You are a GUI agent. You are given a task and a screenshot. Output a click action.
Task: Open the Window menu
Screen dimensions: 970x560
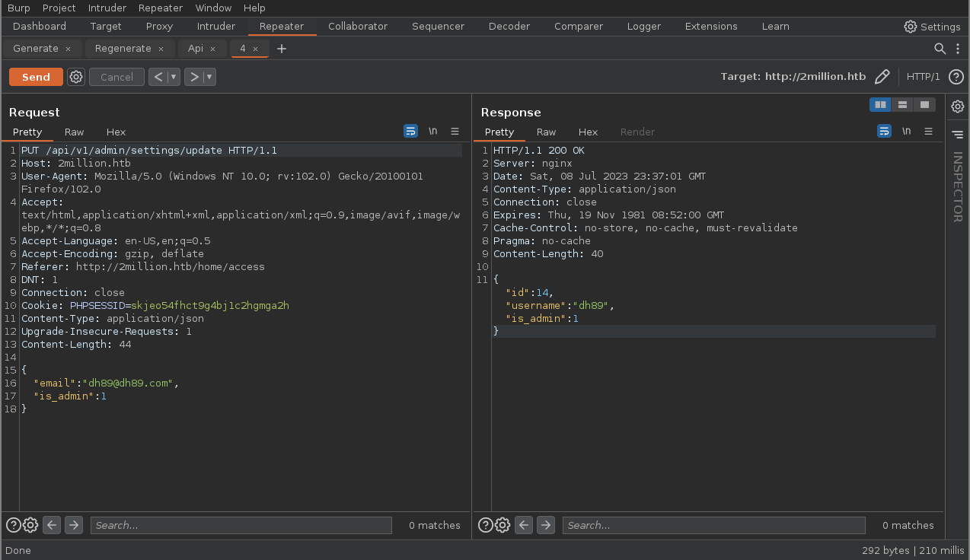point(213,8)
